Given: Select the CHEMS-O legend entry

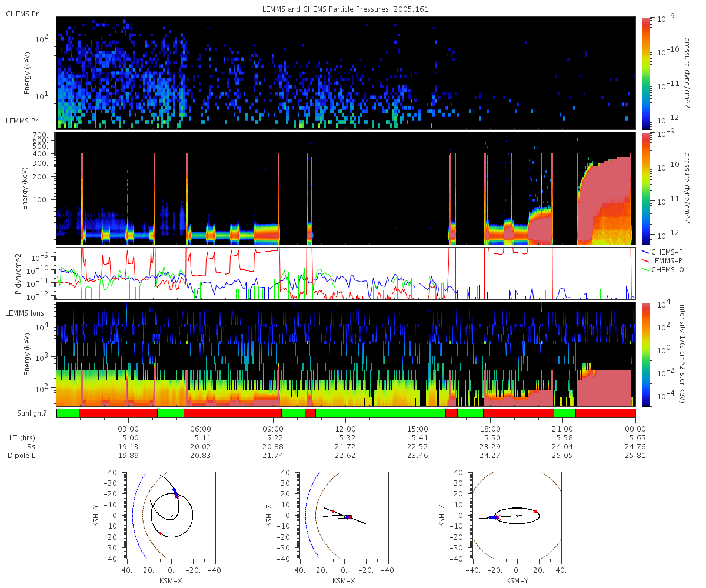Looking at the screenshot, I should click(664, 268).
